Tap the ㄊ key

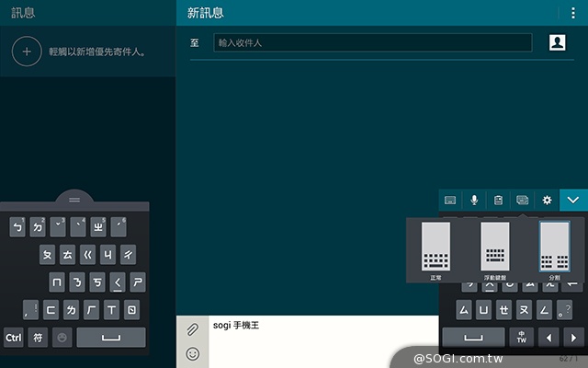pos(67,255)
